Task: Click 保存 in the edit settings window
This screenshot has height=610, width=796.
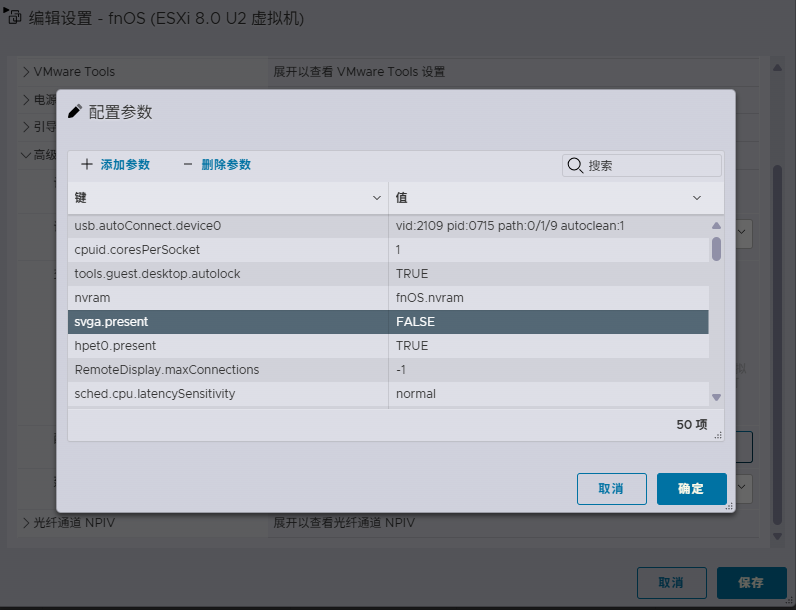Action: 751,583
